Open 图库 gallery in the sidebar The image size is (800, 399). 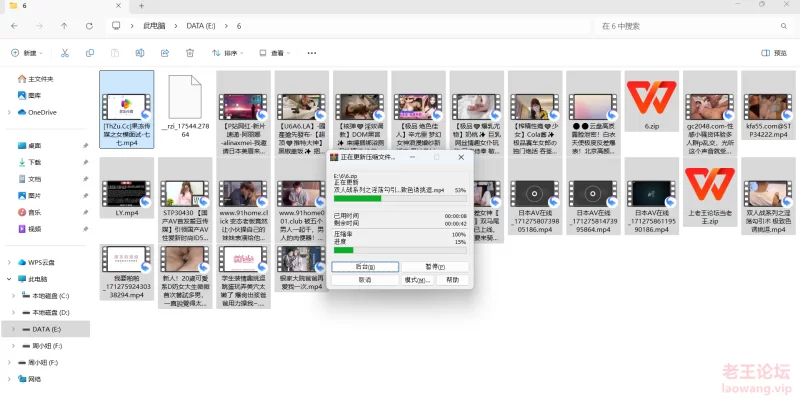30,95
